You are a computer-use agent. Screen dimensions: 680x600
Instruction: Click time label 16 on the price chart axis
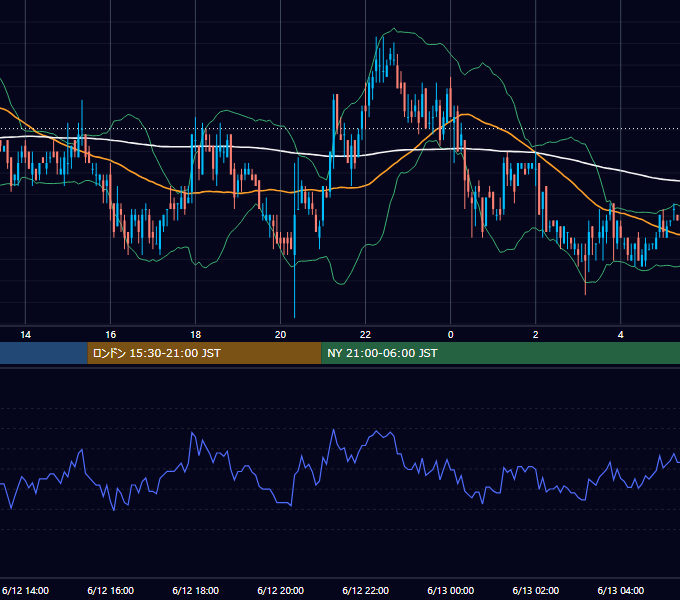point(111,335)
